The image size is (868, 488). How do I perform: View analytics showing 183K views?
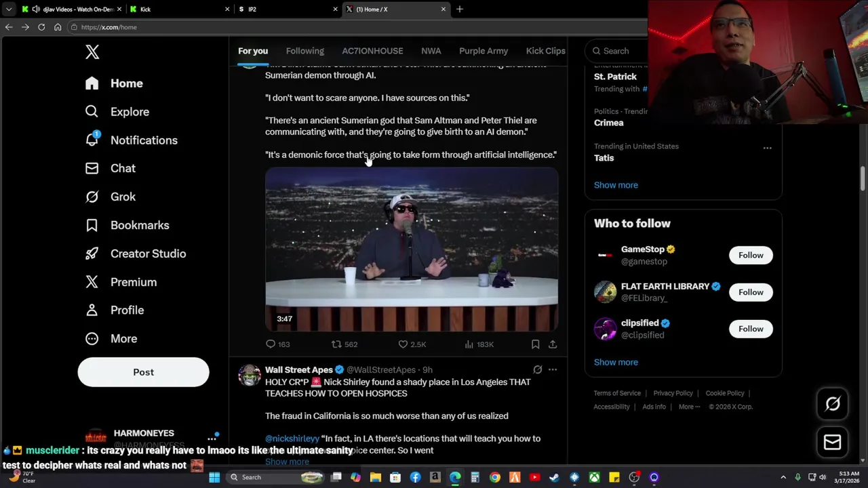pos(479,344)
